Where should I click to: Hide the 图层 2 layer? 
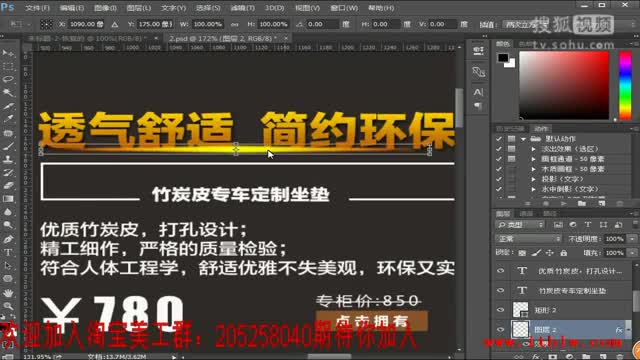[x=501, y=329]
